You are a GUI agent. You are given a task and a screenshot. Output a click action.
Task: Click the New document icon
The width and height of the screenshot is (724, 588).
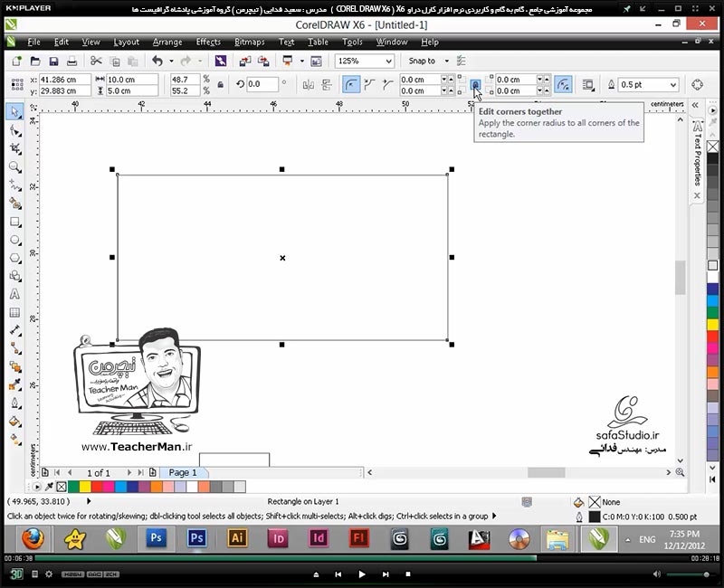click(16, 61)
